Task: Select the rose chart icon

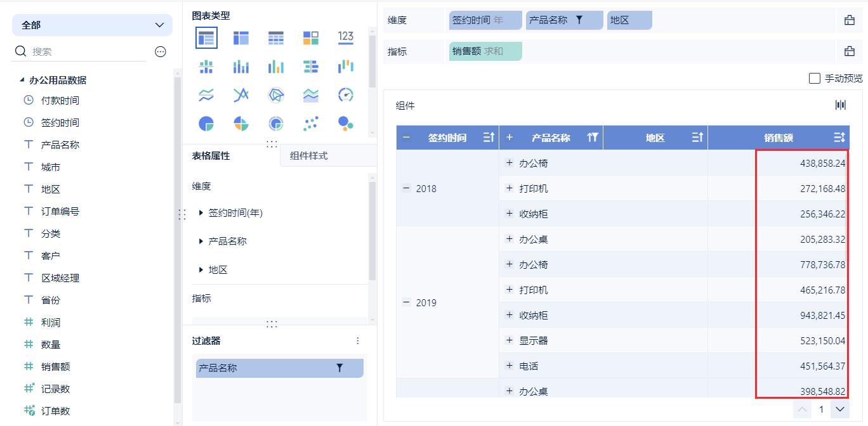Action: [241, 124]
